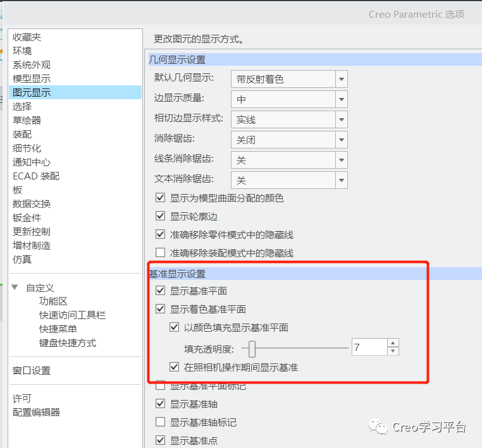Click the 几何显示设置 section header
Screen dimensions: 482x448
coord(315,59)
